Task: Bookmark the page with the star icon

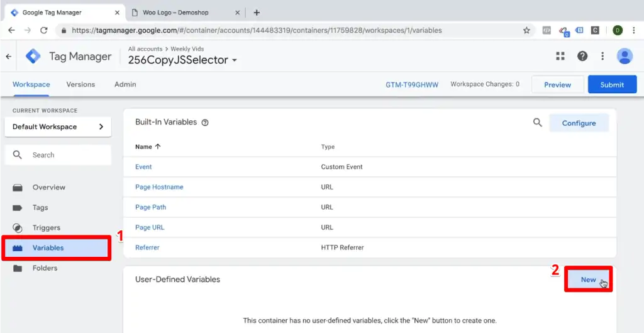Action: pyautogui.click(x=526, y=30)
